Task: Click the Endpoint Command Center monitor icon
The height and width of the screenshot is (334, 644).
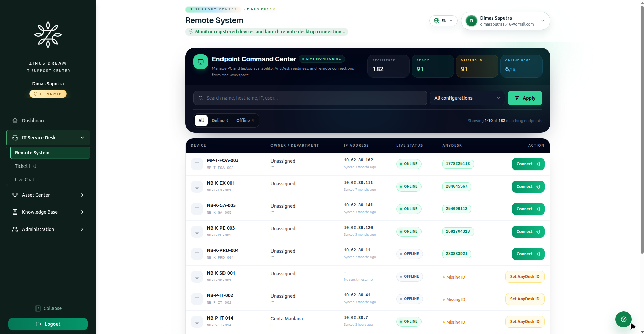Action: [x=201, y=62]
